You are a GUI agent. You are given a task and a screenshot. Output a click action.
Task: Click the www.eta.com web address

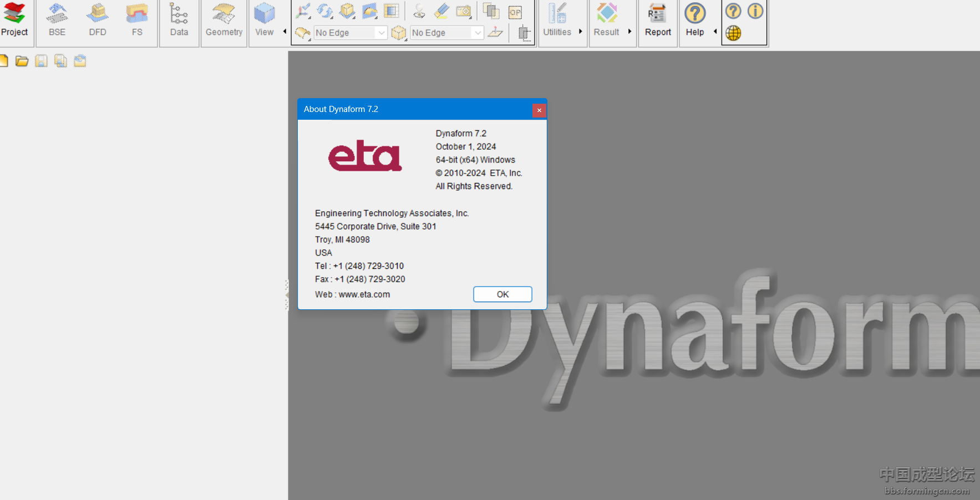coord(364,294)
